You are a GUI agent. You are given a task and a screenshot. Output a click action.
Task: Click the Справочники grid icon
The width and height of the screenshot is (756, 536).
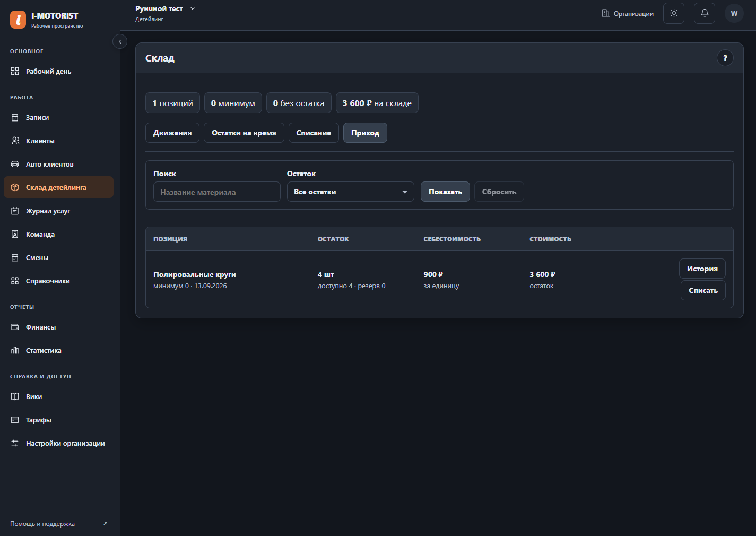15,281
